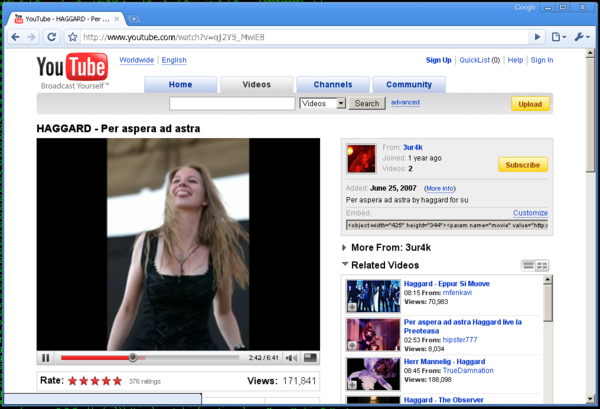Add Herr Mannelig video to QuickList
The height and width of the screenshot is (409, 600).
click(x=352, y=385)
